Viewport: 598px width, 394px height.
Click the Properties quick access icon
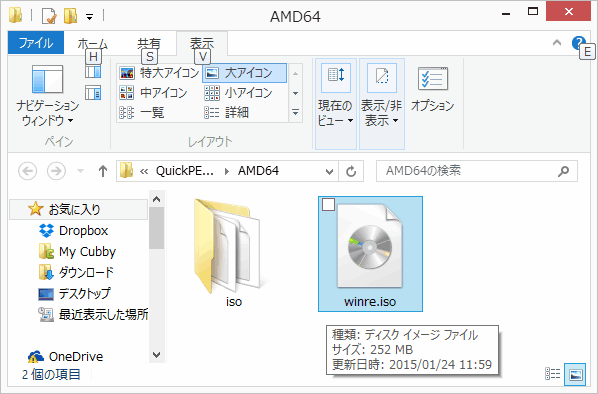(50, 16)
